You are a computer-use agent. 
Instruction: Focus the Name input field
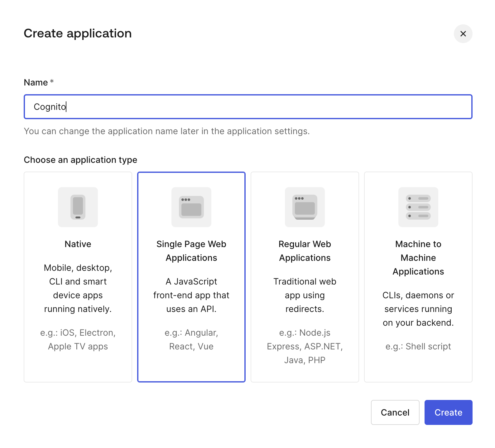[x=248, y=107]
